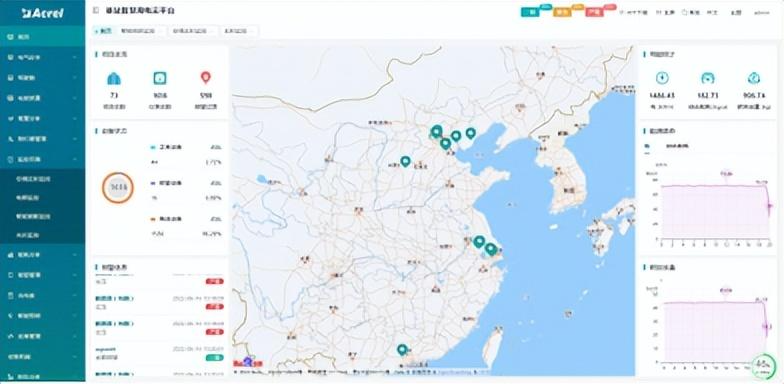The width and height of the screenshot is (784, 384).
Task: Open the orange alarm counter button in header
Action: click(562, 12)
